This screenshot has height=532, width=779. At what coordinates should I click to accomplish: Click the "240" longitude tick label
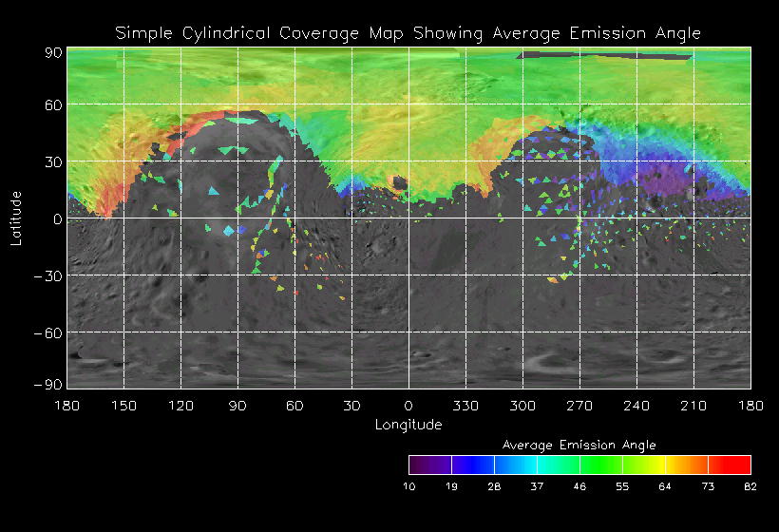(636, 406)
